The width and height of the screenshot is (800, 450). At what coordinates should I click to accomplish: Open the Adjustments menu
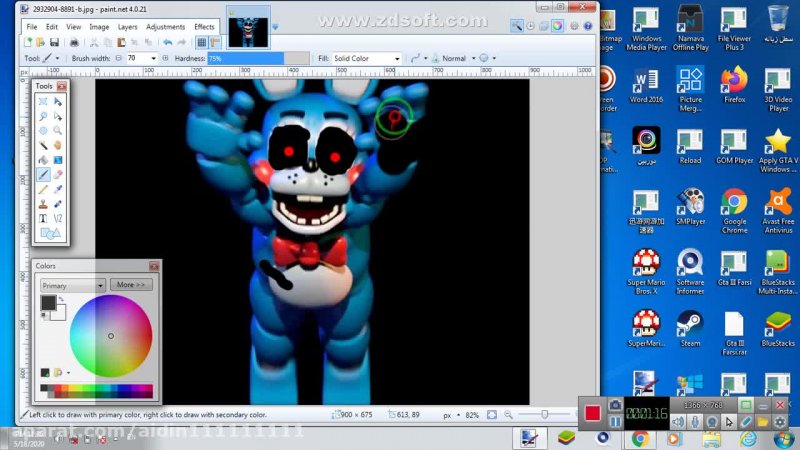coord(165,27)
